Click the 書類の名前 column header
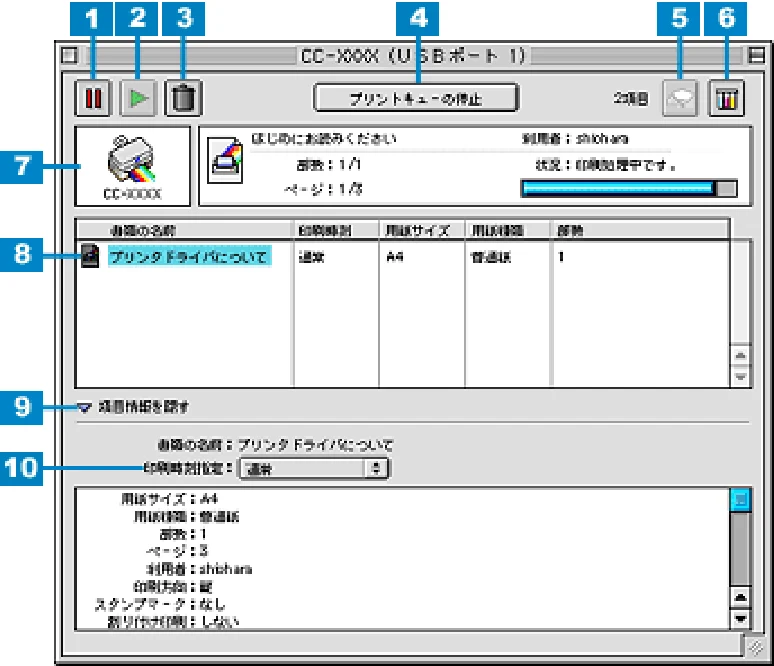This screenshot has width=774, height=666. [185, 230]
